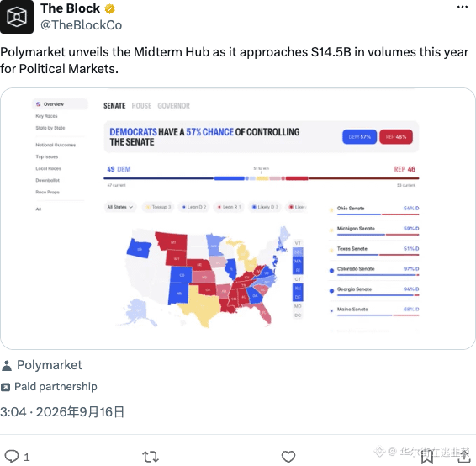Share the tweet via share icon
476x466 pixels.
(x=463, y=456)
